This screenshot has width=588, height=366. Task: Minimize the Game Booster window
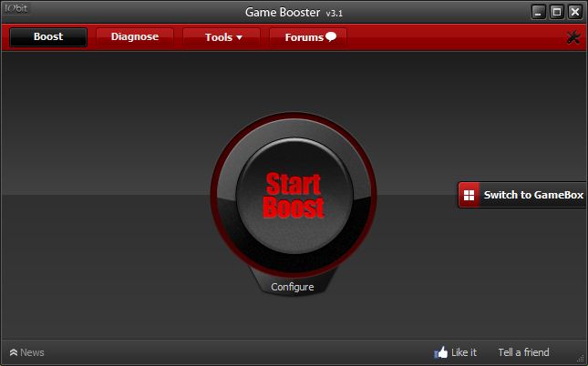pyautogui.click(x=539, y=12)
